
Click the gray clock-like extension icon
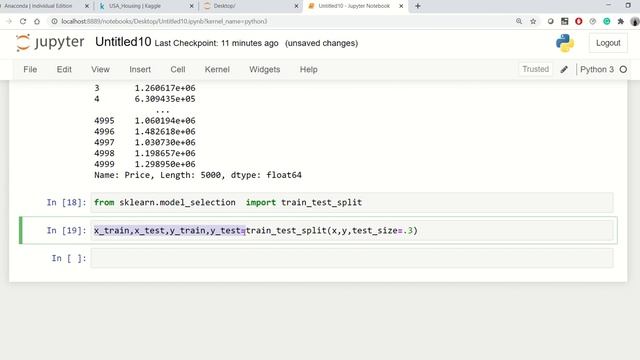[x=593, y=21]
